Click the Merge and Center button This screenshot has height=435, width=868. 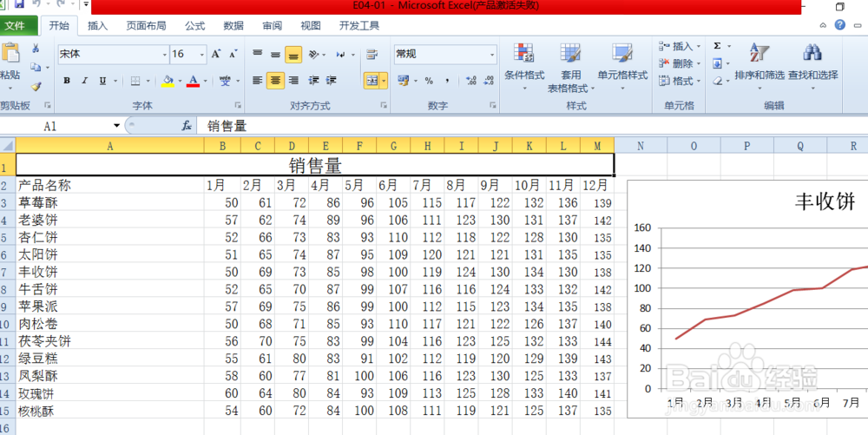371,81
